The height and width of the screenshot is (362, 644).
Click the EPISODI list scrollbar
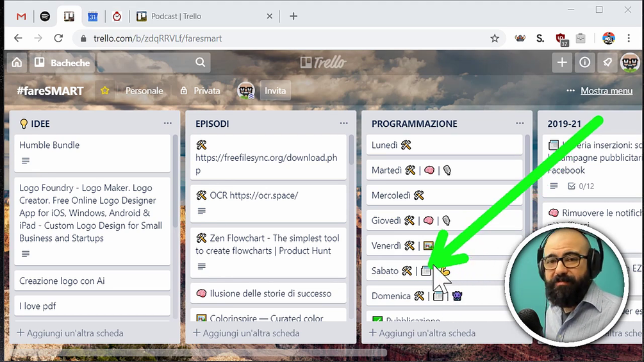click(351, 150)
